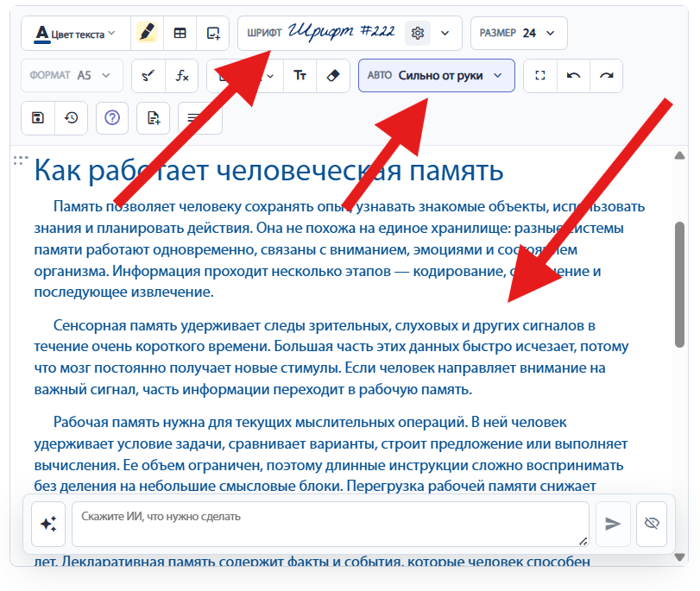Enter fullscreen mode icon

coord(540,76)
